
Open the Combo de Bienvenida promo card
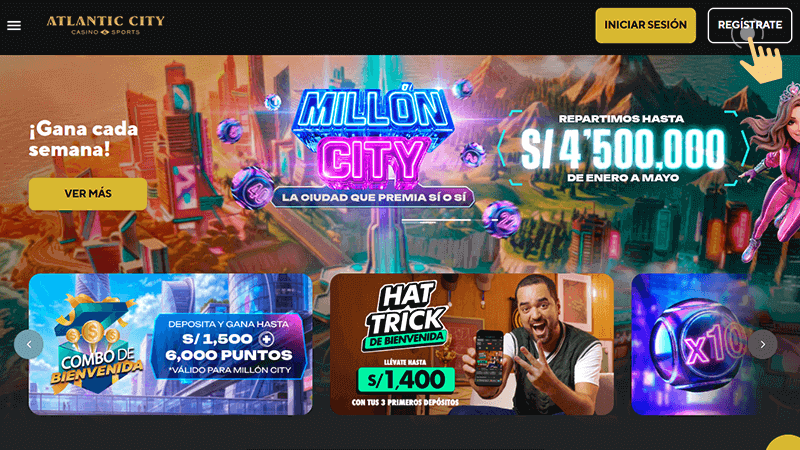[170, 344]
